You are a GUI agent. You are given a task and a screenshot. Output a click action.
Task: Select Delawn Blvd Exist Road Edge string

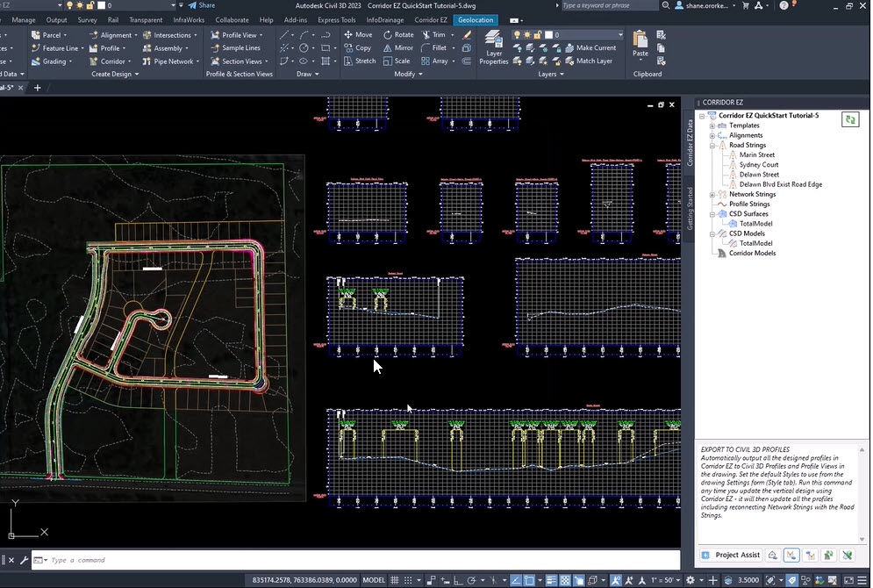pyautogui.click(x=781, y=184)
